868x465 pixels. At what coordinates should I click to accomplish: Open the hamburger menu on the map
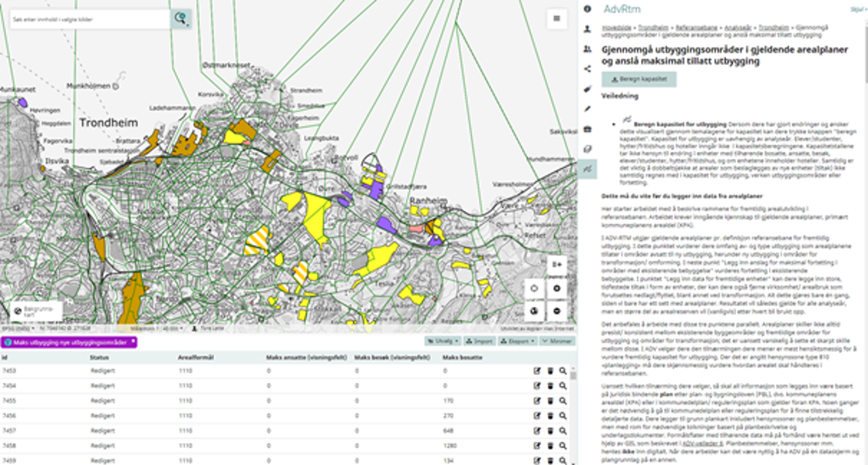click(556, 19)
